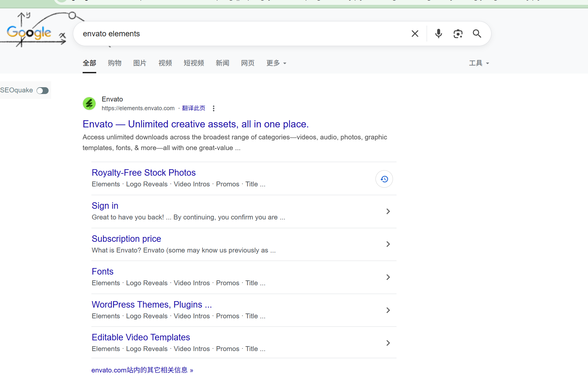Screen dimensions: 588x388
Task: Submit search with the magnifier icon
Action: (x=477, y=34)
